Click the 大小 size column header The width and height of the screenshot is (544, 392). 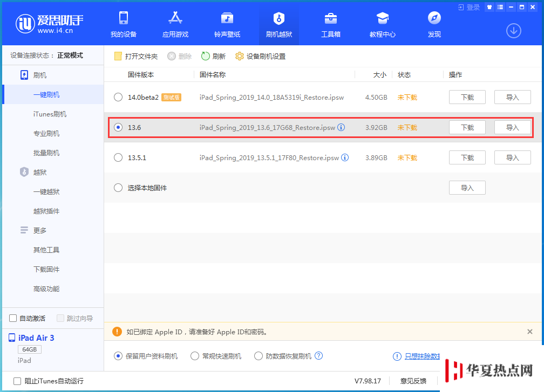coord(380,74)
